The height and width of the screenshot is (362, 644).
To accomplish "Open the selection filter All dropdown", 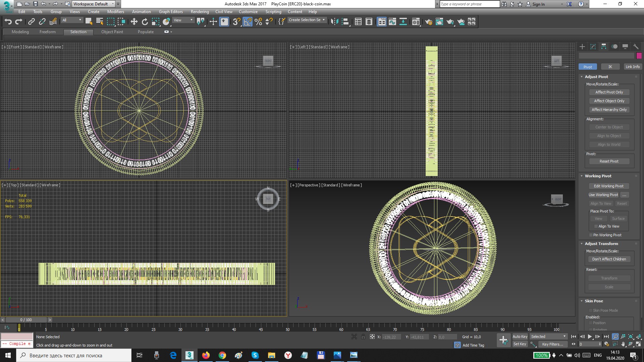I will tap(72, 20).
